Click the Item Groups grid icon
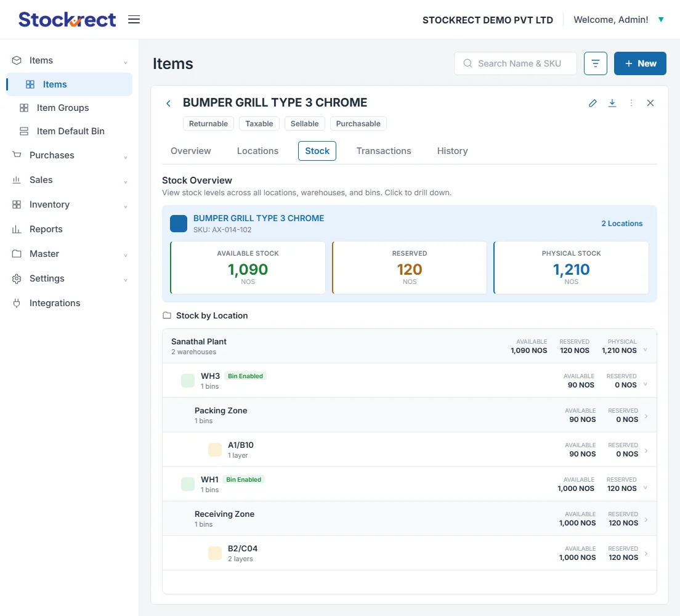The width and height of the screenshot is (680, 616). pos(24,108)
